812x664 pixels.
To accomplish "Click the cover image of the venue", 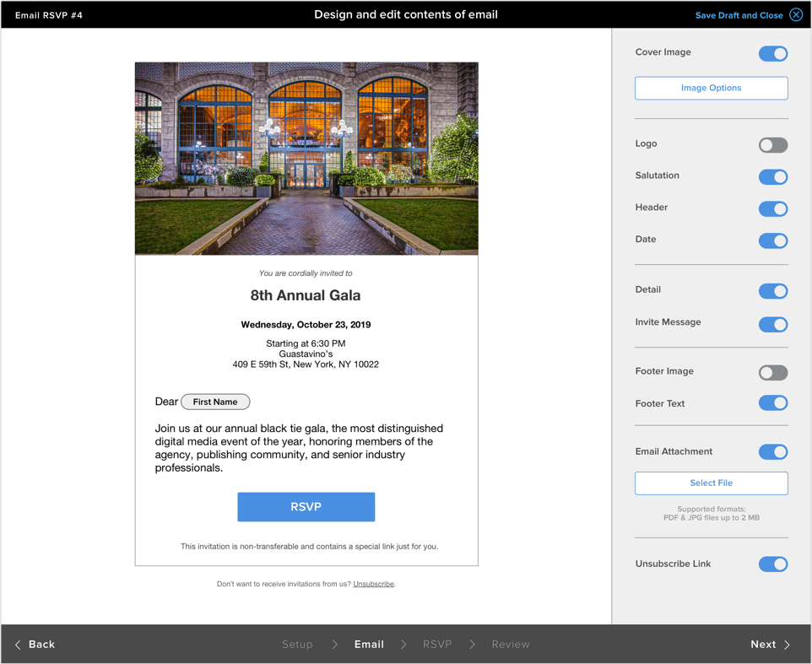I will [x=306, y=159].
